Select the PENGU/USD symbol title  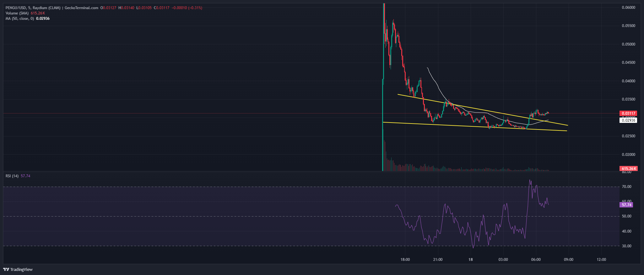pyautogui.click(x=16, y=8)
